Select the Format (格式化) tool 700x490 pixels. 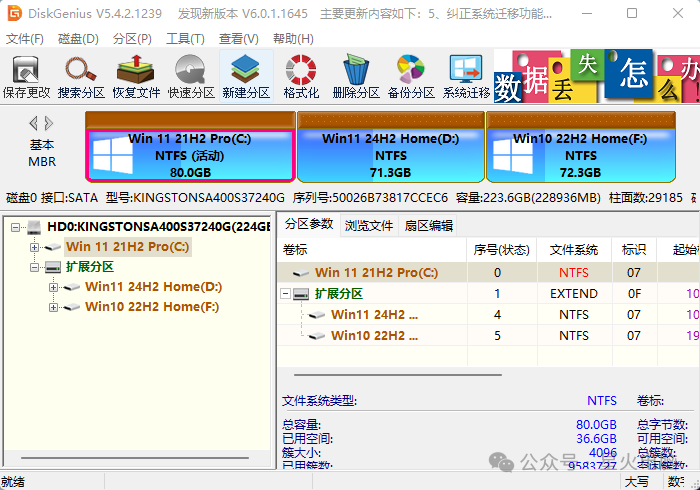tap(301, 76)
